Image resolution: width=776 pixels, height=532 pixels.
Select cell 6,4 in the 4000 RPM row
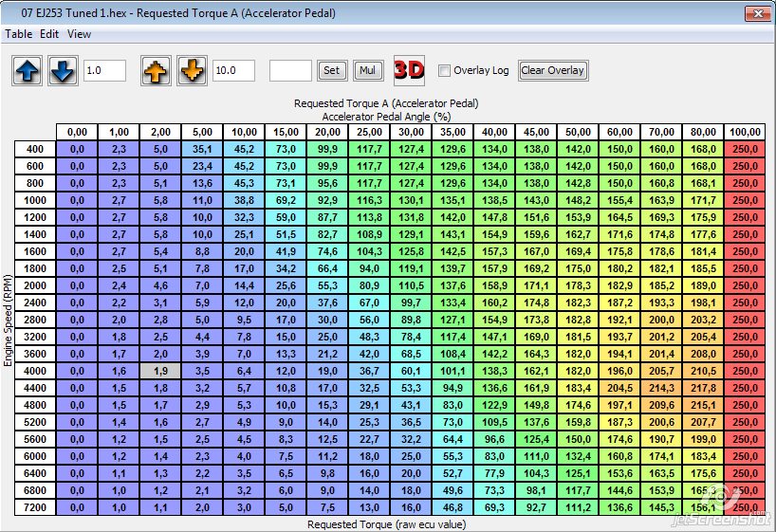coord(244,371)
